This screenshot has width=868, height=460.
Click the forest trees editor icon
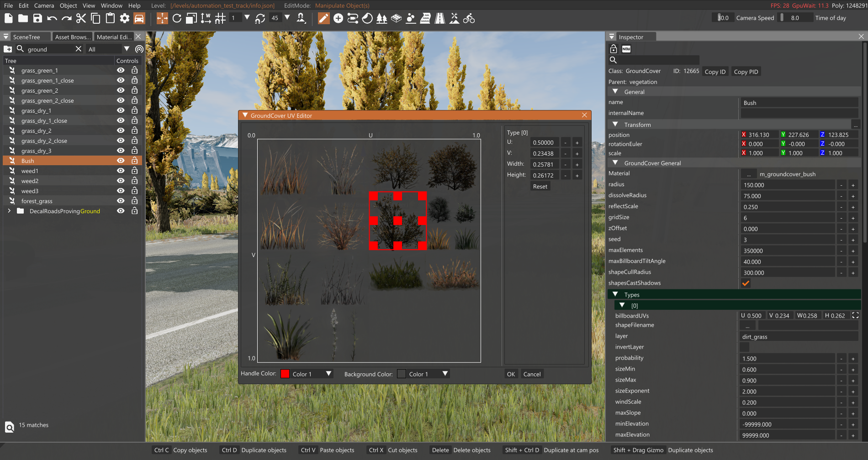[x=381, y=18]
